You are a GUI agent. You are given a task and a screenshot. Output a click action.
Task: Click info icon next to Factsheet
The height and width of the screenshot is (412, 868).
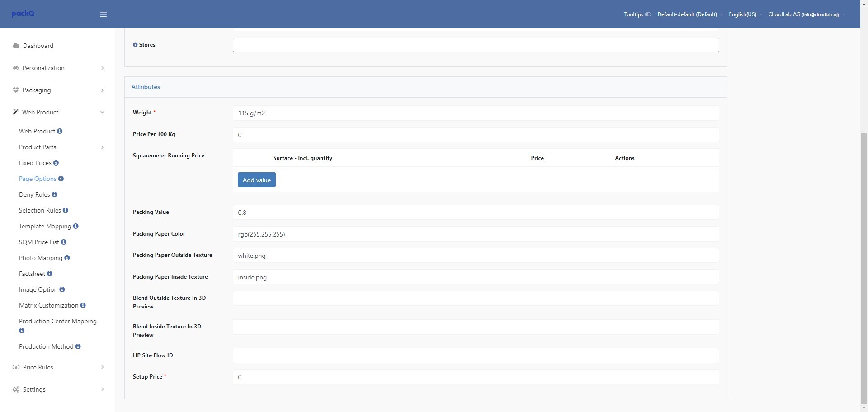point(50,274)
